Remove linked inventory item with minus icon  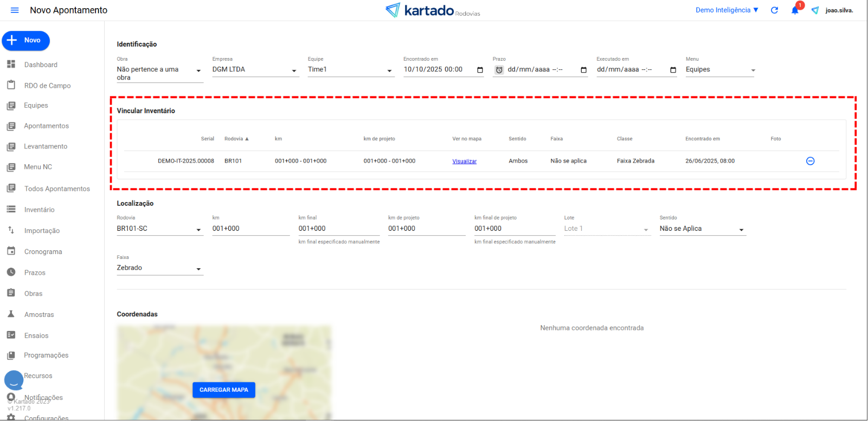[x=810, y=161]
